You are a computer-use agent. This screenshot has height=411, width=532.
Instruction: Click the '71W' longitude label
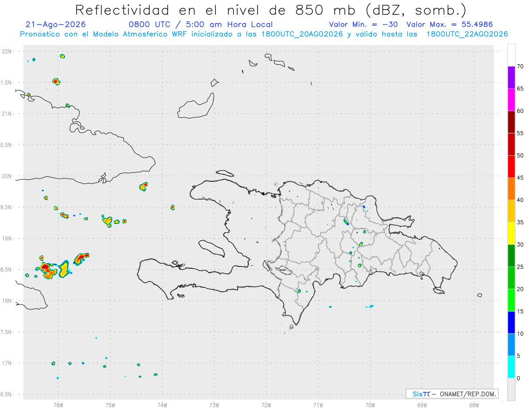click(318, 405)
